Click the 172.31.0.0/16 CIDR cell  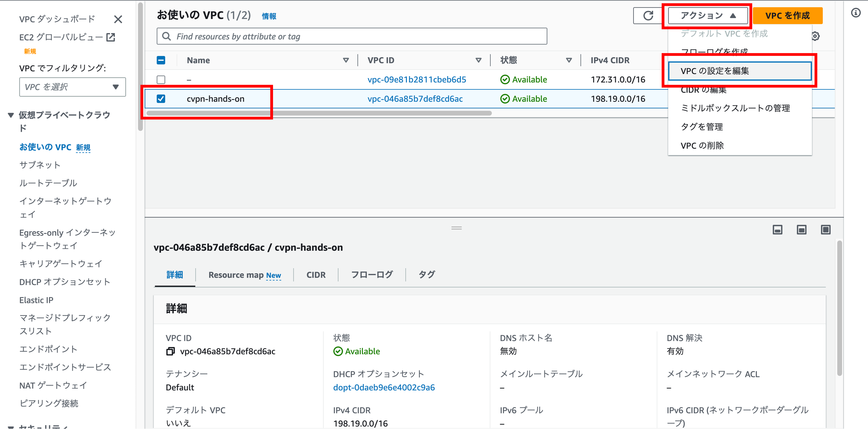click(x=618, y=80)
